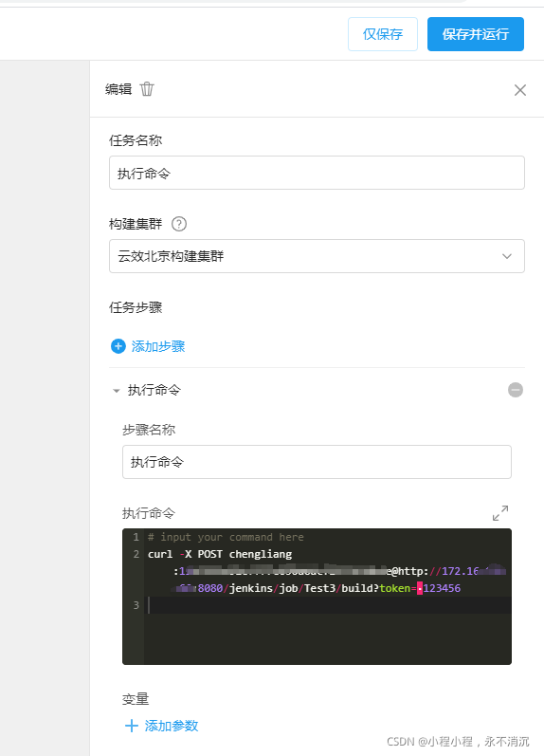Expand the command editor to fullscreen
This screenshot has width=544, height=756.
500,513
